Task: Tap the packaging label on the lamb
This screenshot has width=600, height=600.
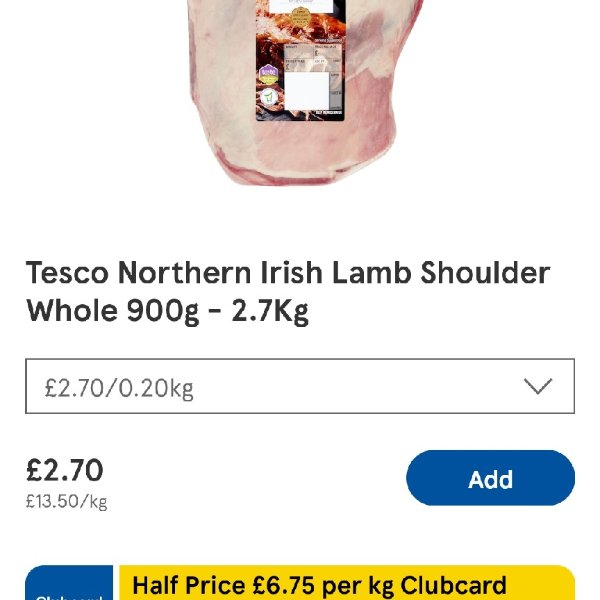Action: pyautogui.click(x=300, y=60)
